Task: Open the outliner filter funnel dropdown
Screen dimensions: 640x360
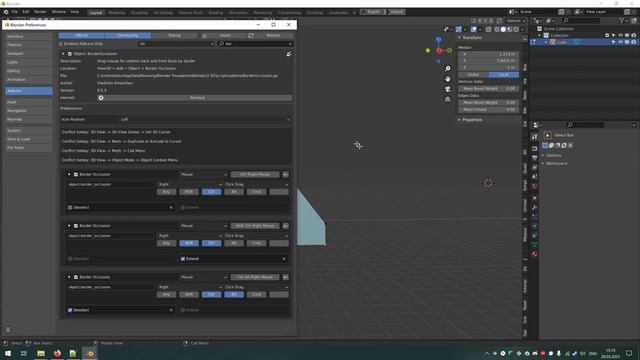Action: click(x=623, y=20)
